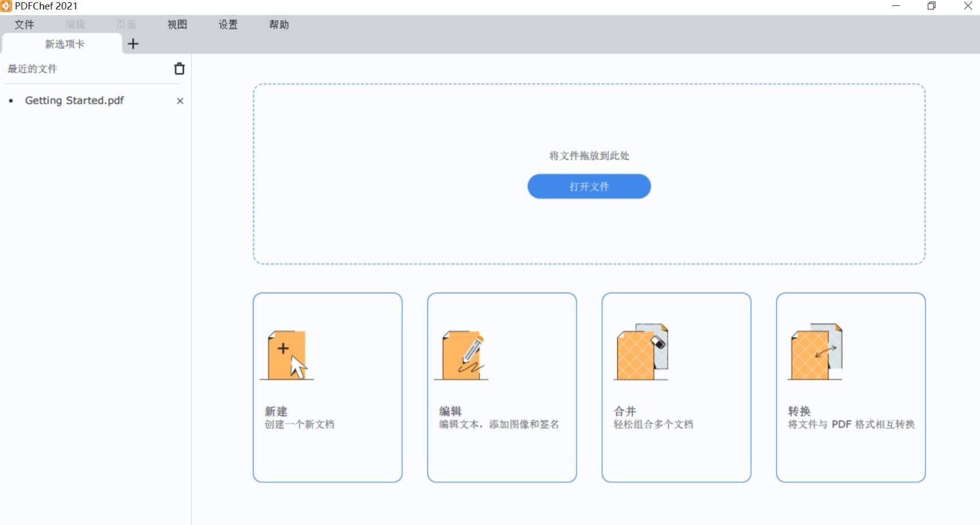Minimize the PDFChef window
The height and width of the screenshot is (525, 980).
[x=896, y=6]
